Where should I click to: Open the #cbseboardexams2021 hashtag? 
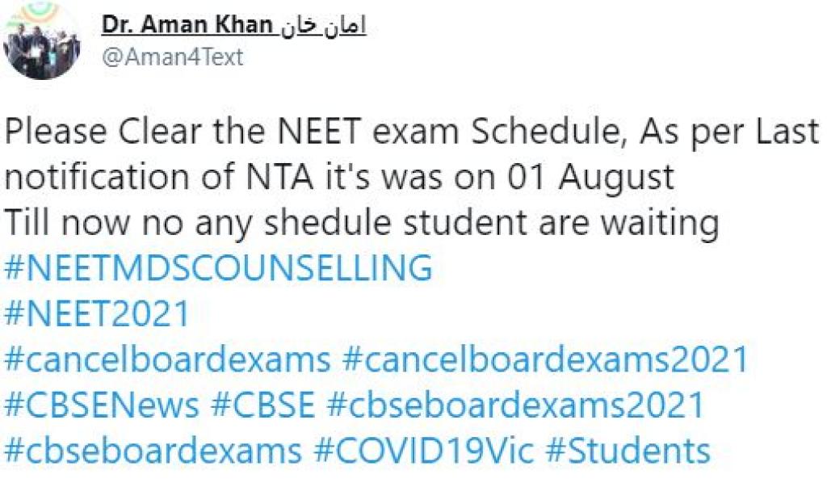point(515,404)
